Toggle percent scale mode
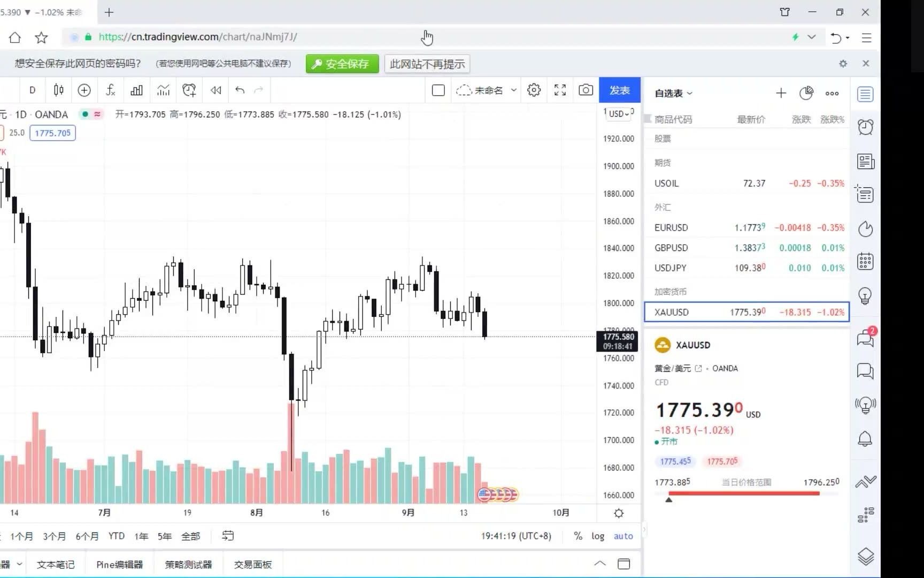This screenshot has height=578, width=924. click(578, 536)
